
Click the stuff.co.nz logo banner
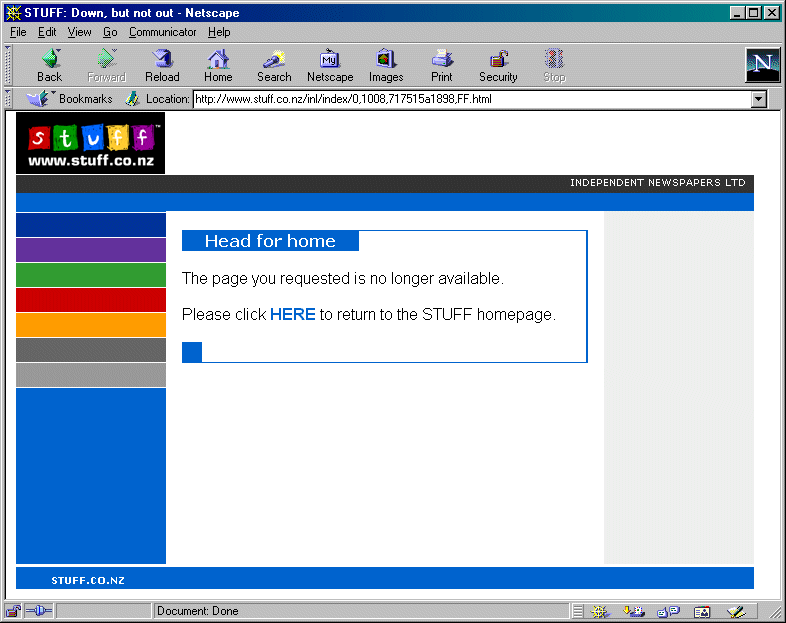click(x=90, y=143)
